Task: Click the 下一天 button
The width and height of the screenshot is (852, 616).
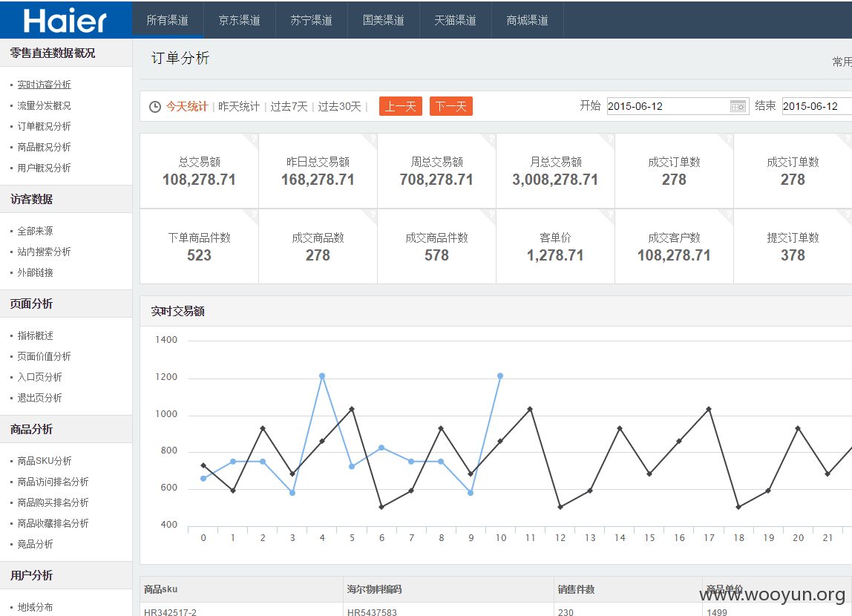Action: coord(451,106)
